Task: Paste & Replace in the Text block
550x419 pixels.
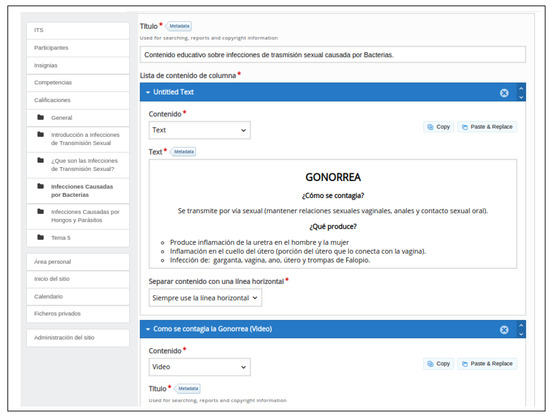Action: tap(487, 127)
